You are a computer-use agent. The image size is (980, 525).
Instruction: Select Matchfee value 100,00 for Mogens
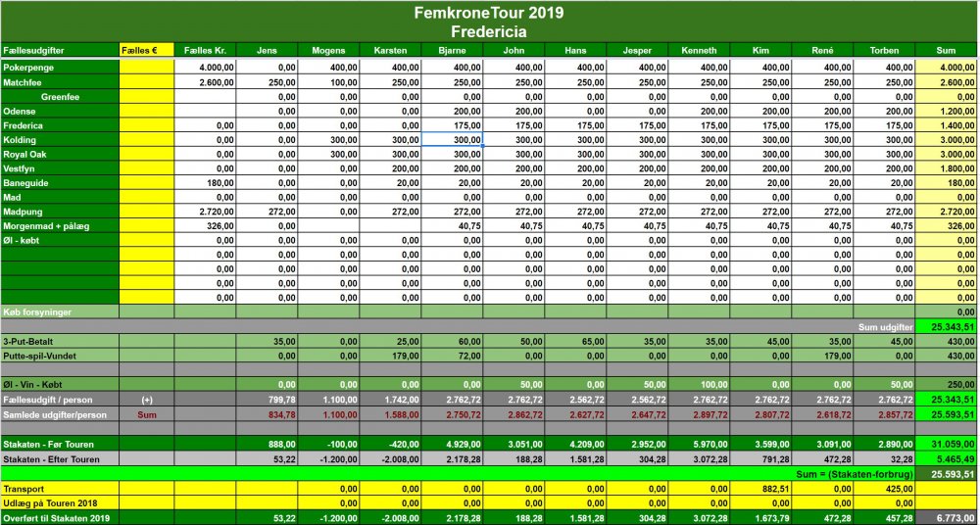[328, 82]
